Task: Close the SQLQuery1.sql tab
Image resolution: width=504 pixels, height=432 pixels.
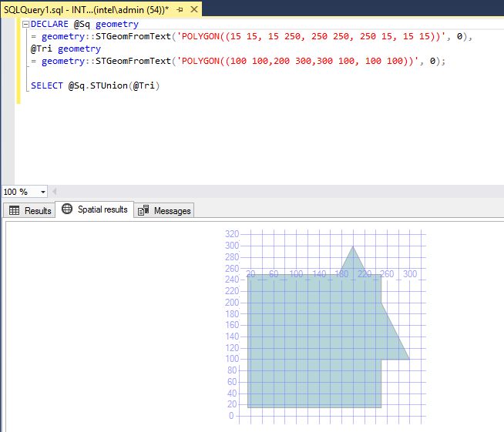Action: click(194, 9)
